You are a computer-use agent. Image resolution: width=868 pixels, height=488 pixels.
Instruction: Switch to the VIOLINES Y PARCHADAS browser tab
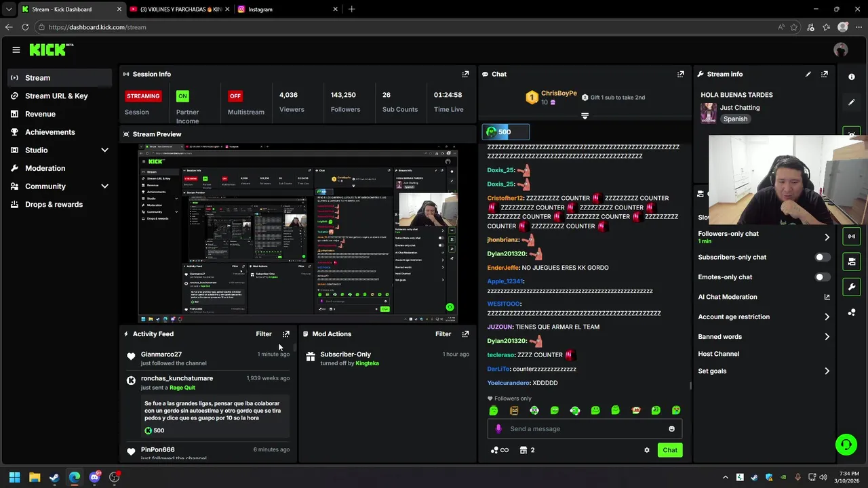click(x=179, y=9)
